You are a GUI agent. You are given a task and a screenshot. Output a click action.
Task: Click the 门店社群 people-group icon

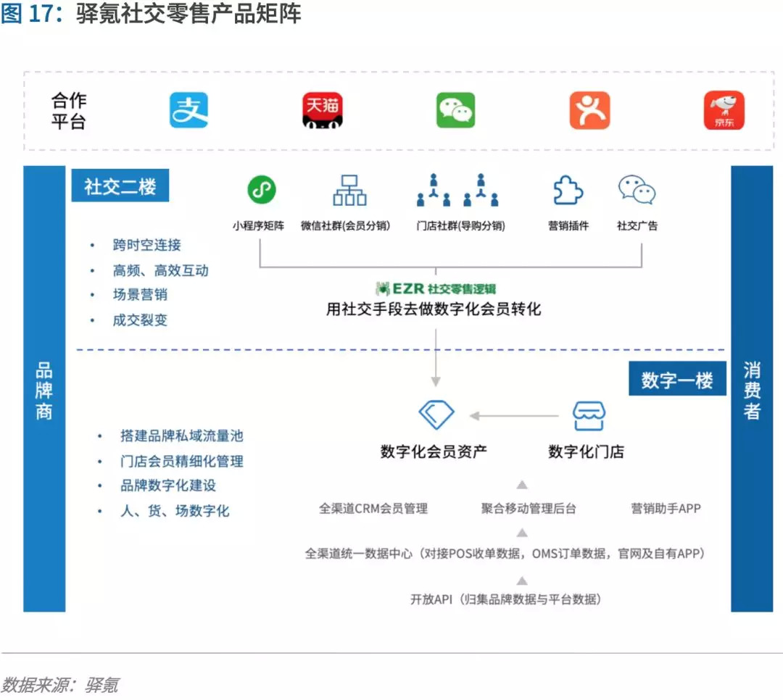tap(460, 190)
